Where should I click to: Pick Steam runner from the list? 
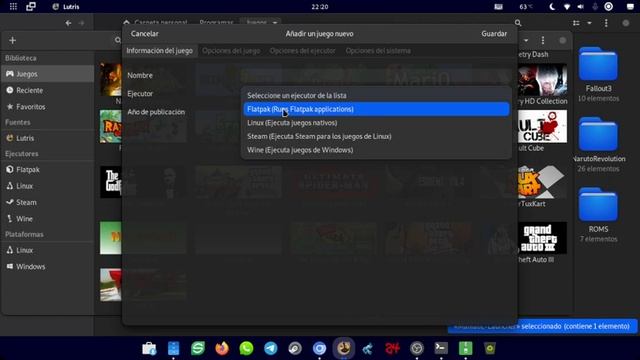[x=376, y=136]
